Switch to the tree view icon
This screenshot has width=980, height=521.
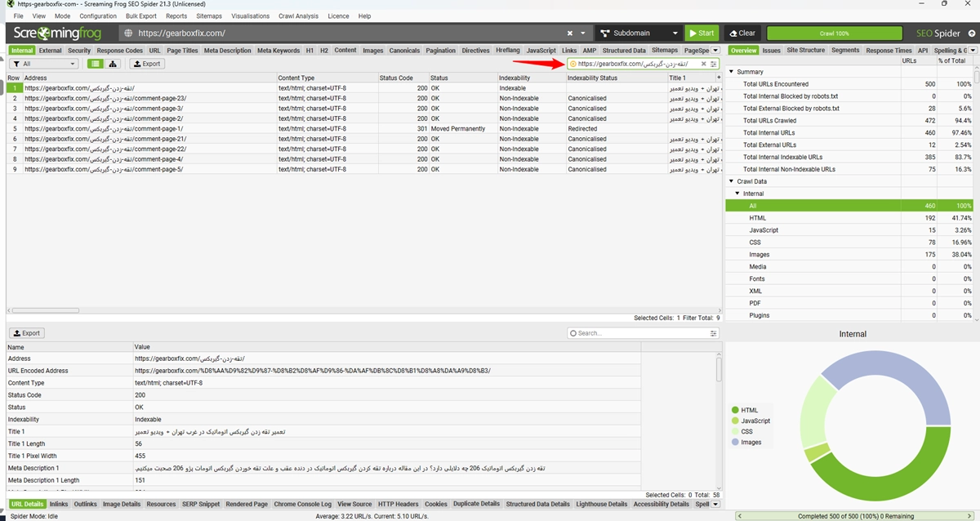coord(113,64)
